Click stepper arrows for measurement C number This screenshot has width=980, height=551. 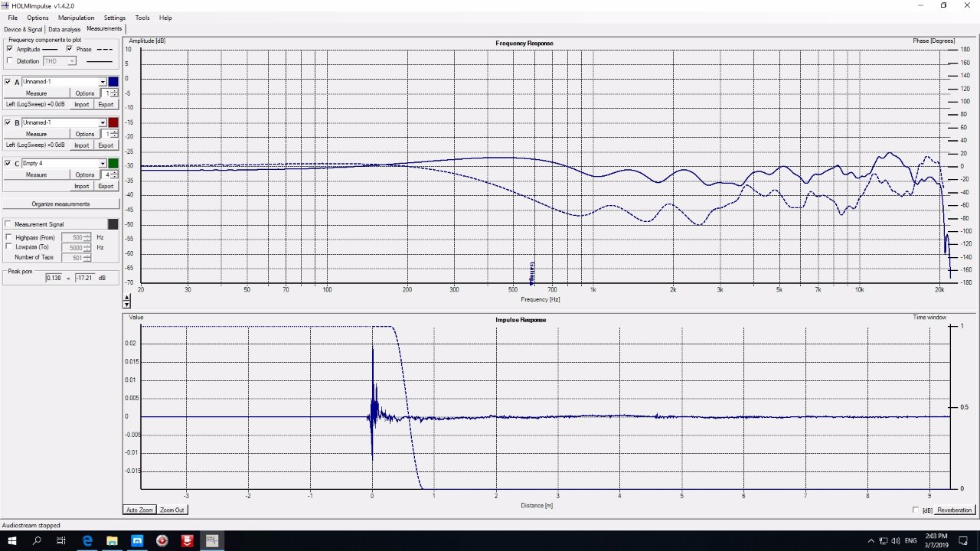pyautogui.click(x=114, y=174)
